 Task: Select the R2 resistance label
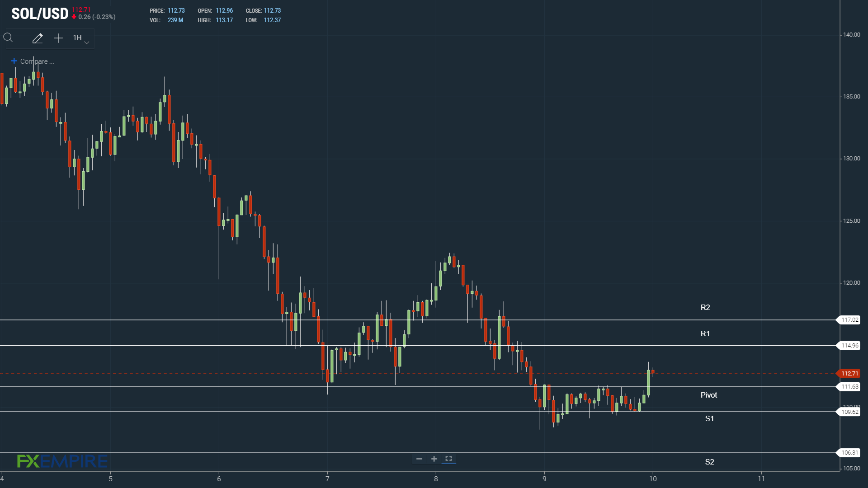click(x=705, y=307)
